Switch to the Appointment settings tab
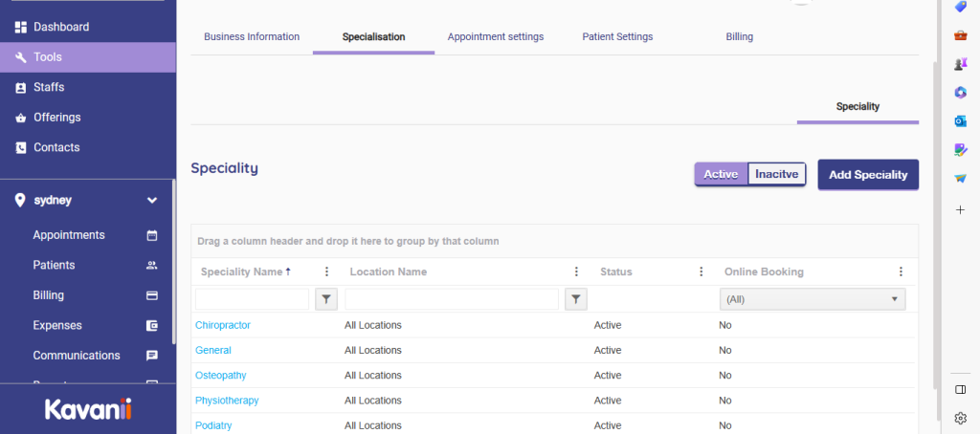 coord(495,36)
